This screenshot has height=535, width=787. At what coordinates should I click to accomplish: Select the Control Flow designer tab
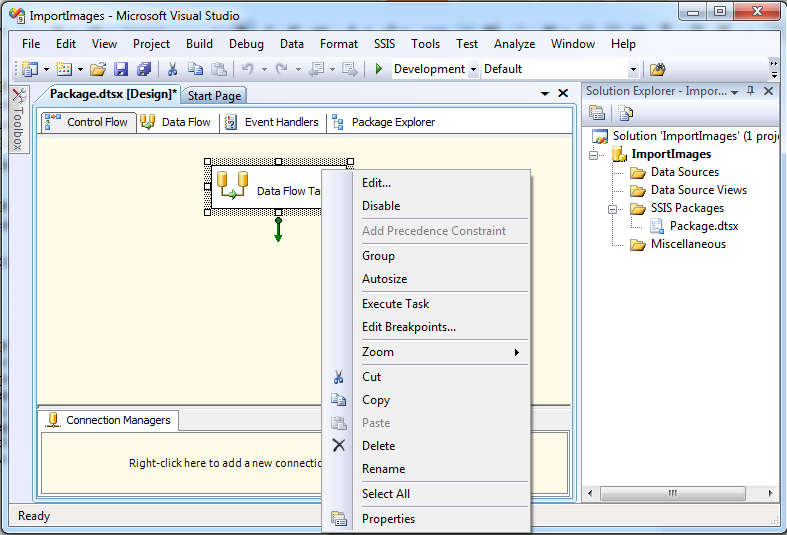coord(88,122)
